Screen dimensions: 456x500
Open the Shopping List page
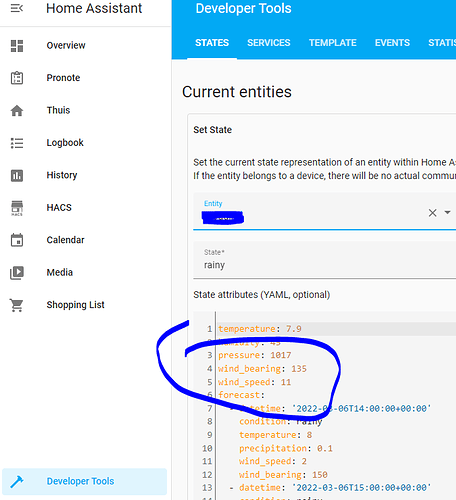coord(76,305)
